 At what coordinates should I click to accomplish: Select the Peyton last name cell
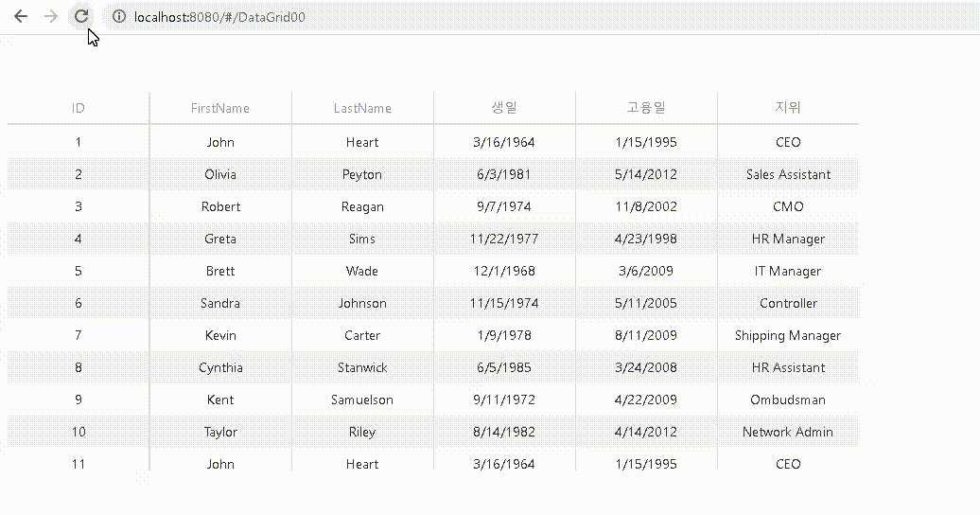[362, 174]
